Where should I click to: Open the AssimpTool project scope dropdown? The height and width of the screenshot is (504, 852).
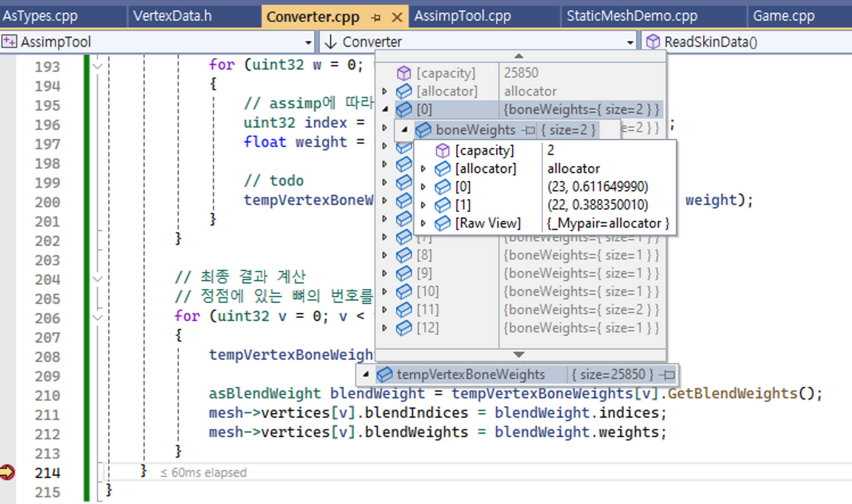coord(308,42)
